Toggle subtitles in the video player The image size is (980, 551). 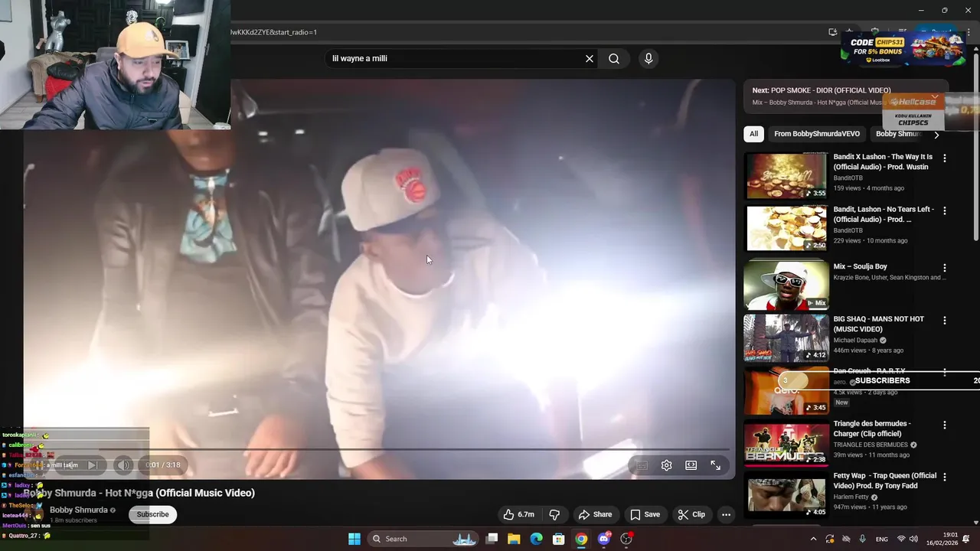pyautogui.click(x=642, y=465)
